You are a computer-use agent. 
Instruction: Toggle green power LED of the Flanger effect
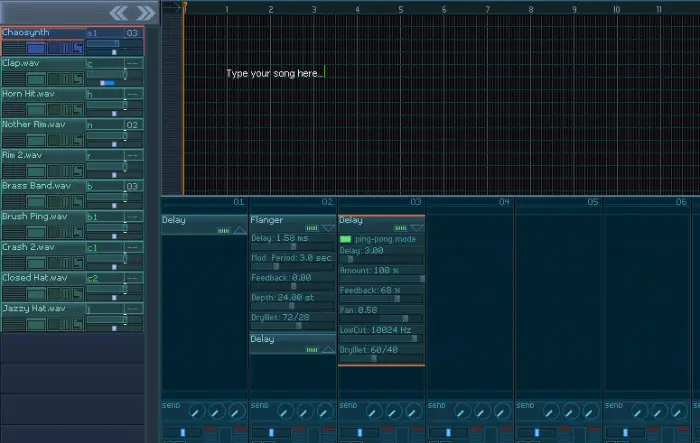[x=312, y=228]
